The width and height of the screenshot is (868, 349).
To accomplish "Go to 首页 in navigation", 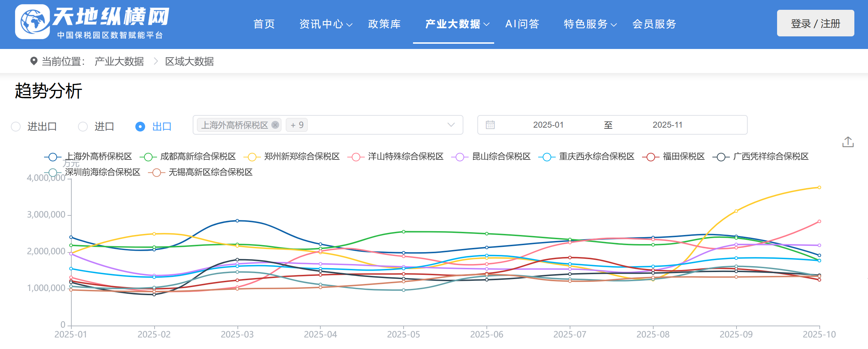I will tap(264, 24).
